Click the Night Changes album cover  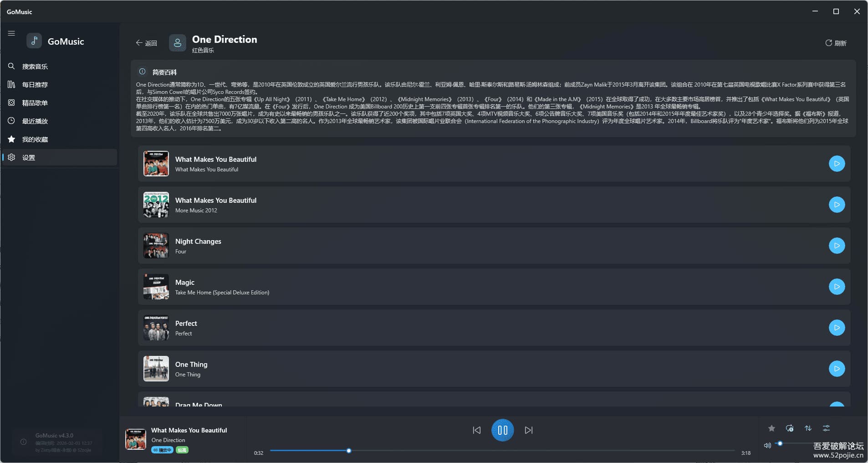click(x=156, y=246)
